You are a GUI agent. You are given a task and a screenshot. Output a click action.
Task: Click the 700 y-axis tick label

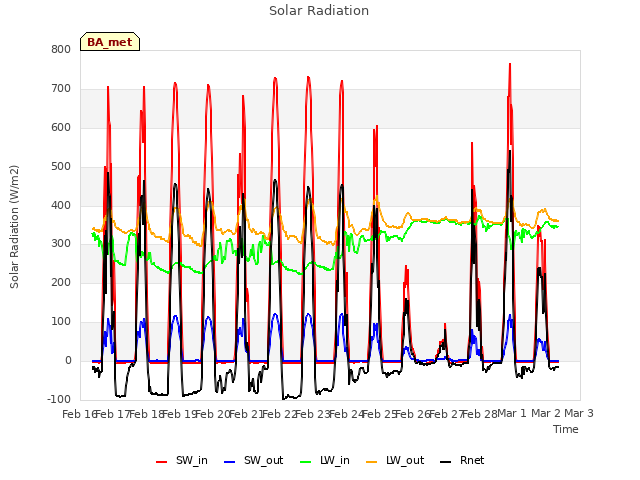pyautogui.click(x=61, y=88)
